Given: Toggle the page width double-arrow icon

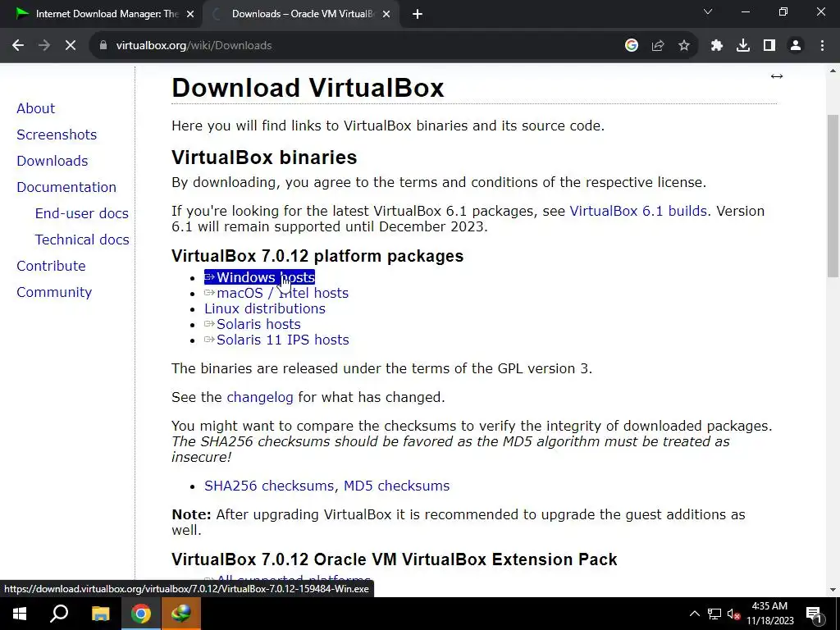Looking at the screenshot, I should 777,76.
